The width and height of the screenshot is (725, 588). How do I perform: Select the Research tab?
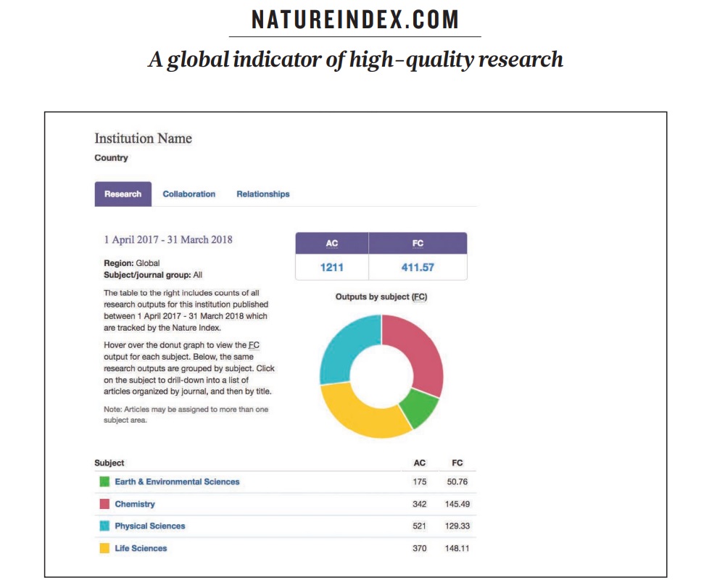(122, 194)
